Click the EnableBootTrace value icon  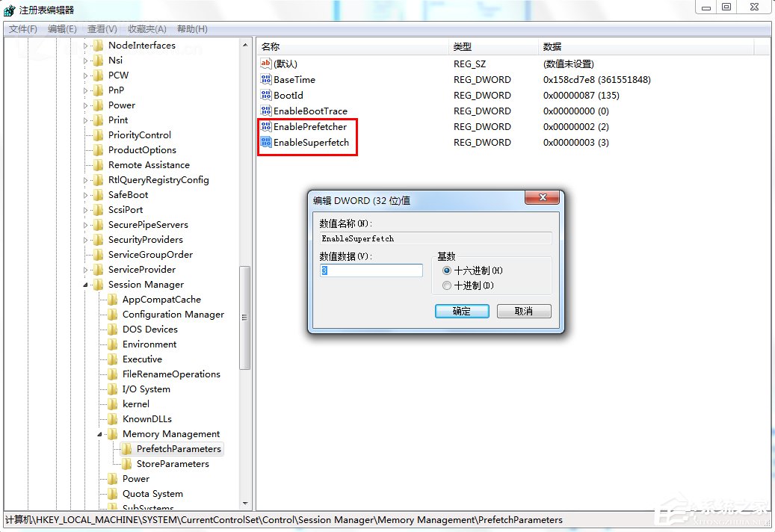pyautogui.click(x=266, y=111)
